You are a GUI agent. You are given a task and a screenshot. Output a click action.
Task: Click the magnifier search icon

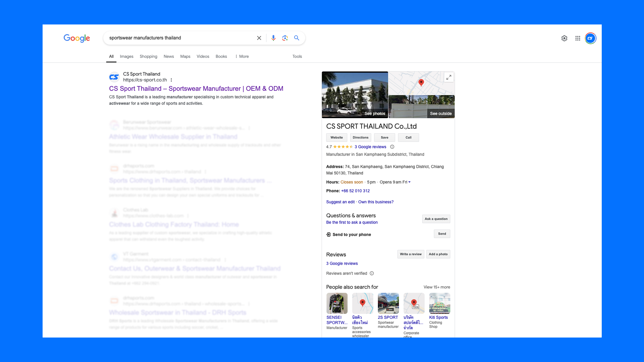click(x=297, y=38)
